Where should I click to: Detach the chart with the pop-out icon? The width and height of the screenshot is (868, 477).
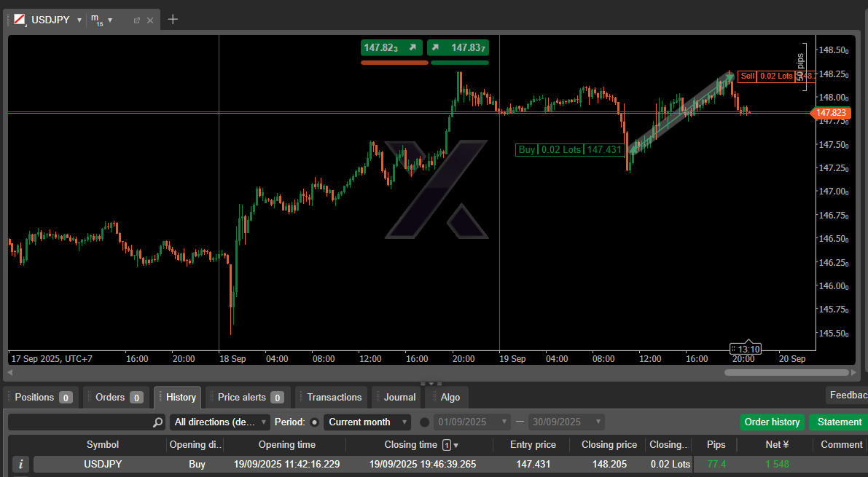pos(136,20)
